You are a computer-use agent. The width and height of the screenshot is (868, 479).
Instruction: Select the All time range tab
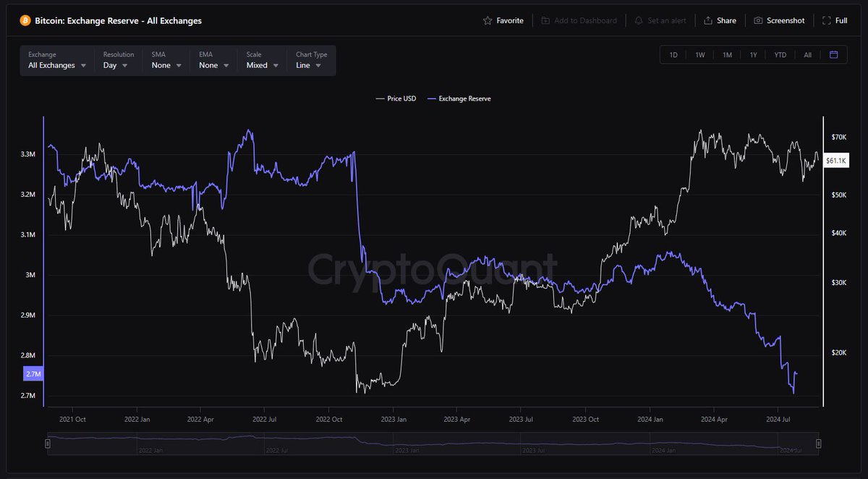point(808,55)
